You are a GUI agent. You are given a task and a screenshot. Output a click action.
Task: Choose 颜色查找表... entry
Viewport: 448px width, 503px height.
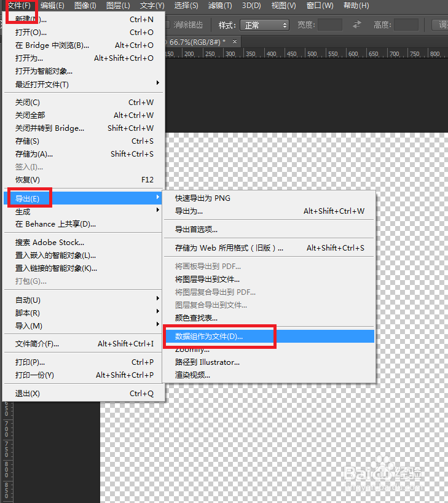pyautogui.click(x=269, y=318)
